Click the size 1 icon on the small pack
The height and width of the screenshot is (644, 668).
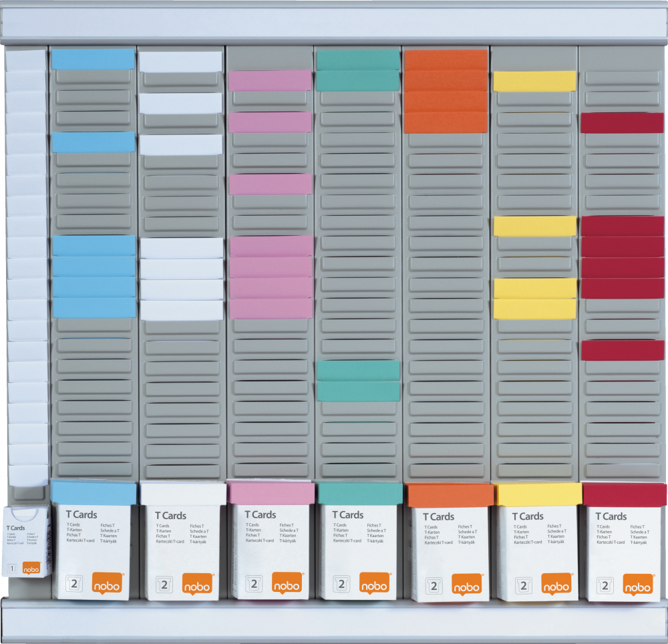coord(12,569)
